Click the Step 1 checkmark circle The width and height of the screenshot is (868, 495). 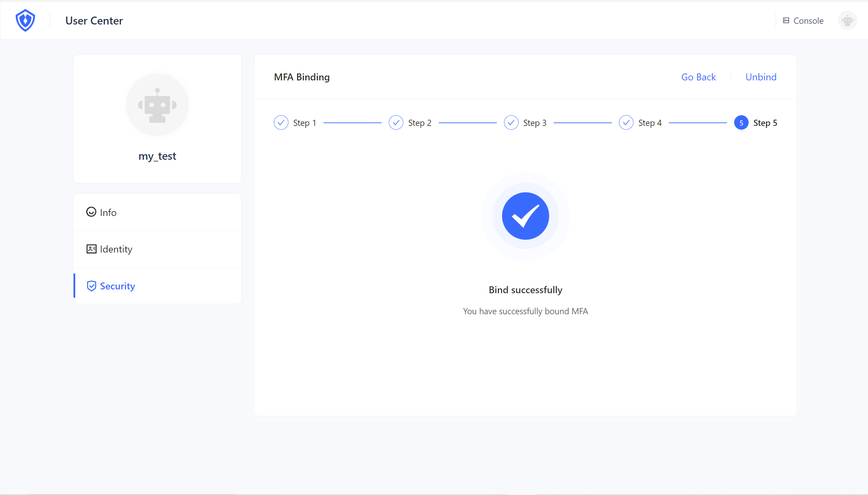click(281, 123)
